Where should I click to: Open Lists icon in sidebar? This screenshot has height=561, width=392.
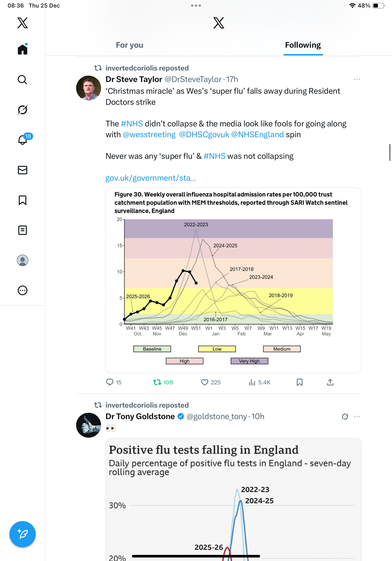[23, 230]
